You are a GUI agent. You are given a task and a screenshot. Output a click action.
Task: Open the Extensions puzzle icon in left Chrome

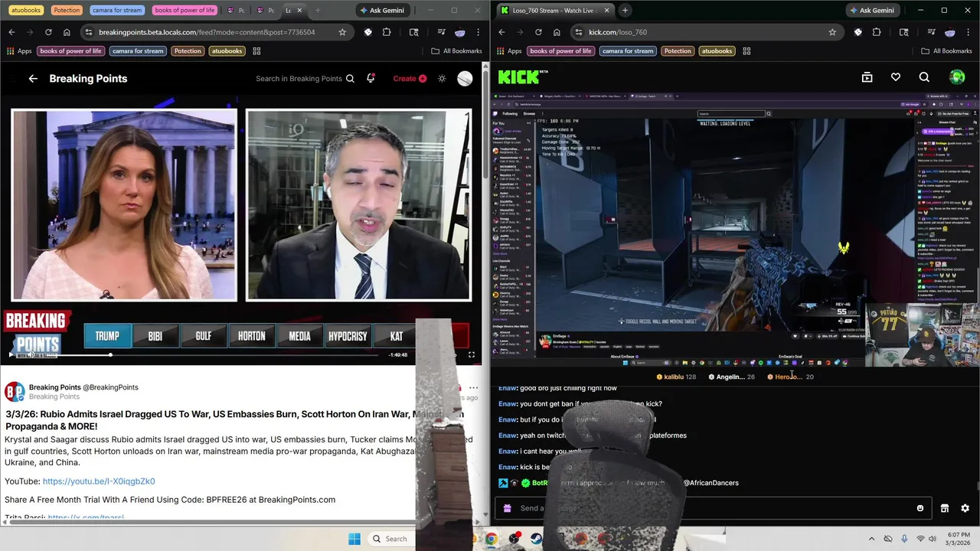[x=387, y=32]
